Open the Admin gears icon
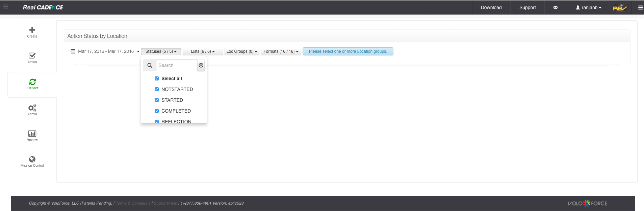 (32, 108)
